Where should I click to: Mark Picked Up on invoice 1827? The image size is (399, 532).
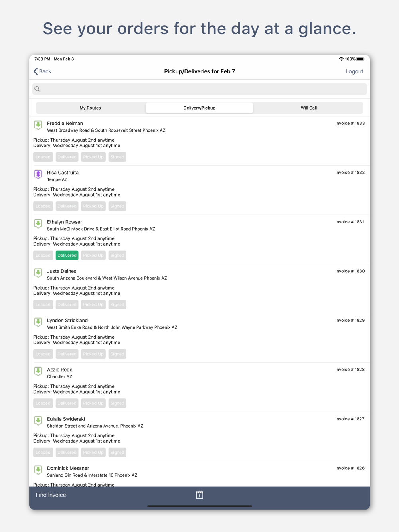[x=93, y=453]
